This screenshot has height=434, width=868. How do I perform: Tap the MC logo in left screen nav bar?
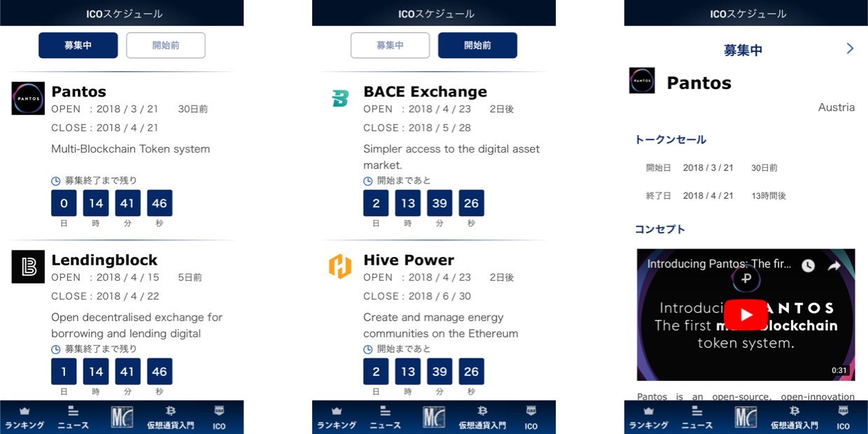pyautogui.click(x=122, y=417)
